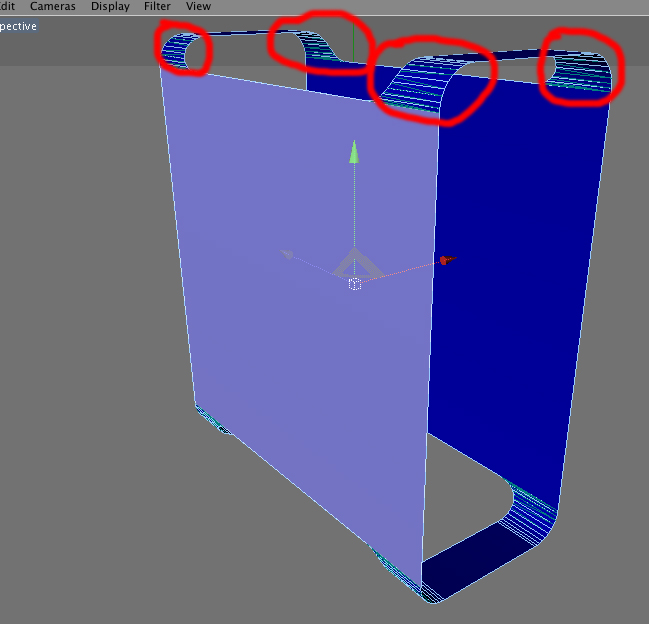Image resolution: width=649 pixels, height=624 pixels.
Task: Click the green Y-axis arrow handle
Action: (x=354, y=152)
